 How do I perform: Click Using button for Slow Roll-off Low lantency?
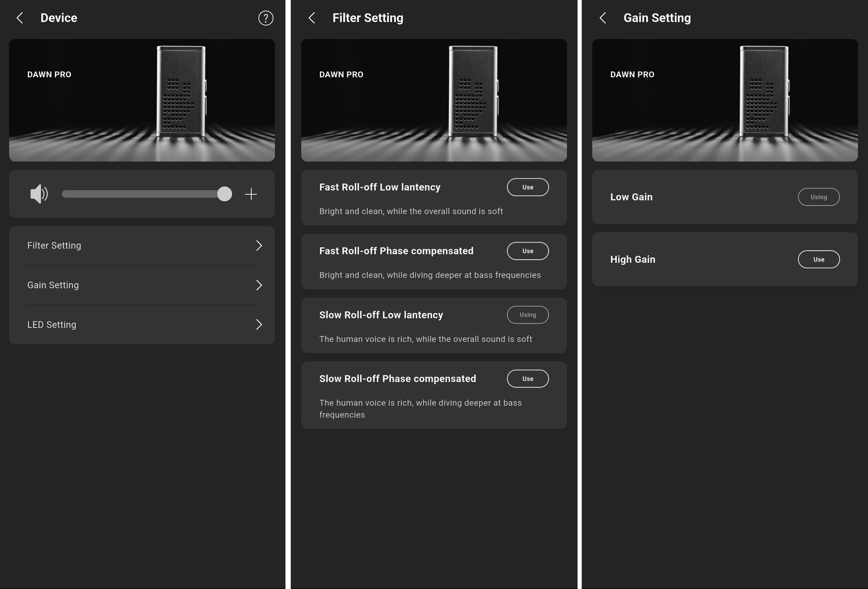pos(527,315)
